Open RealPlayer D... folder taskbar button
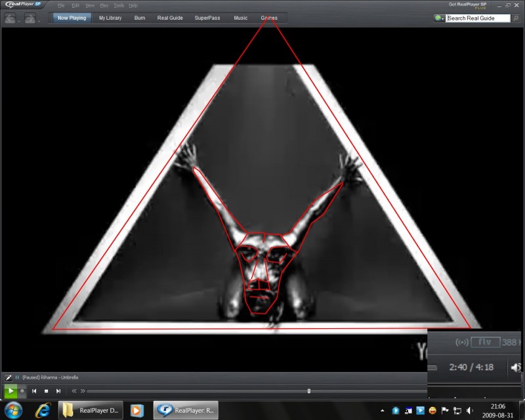The image size is (525, 420). click(91, 410)
